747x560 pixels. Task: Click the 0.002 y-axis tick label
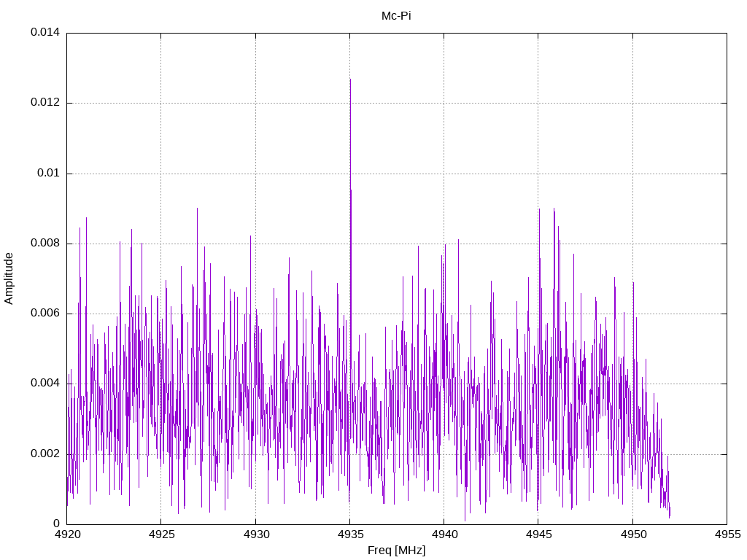[45, 454]
